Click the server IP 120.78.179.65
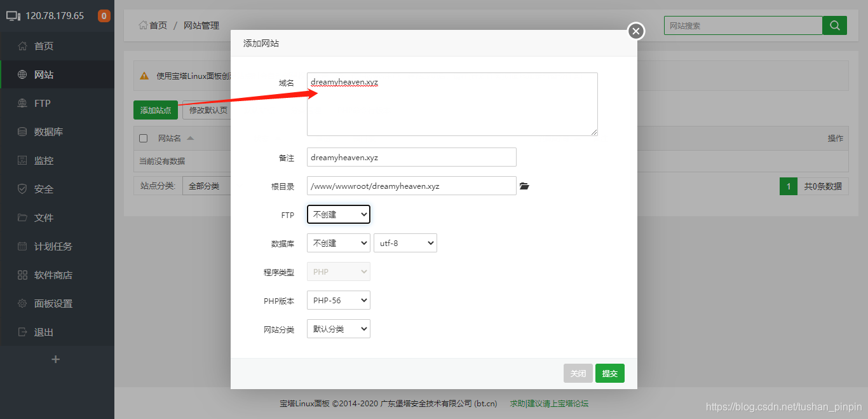 pos(55,16)
